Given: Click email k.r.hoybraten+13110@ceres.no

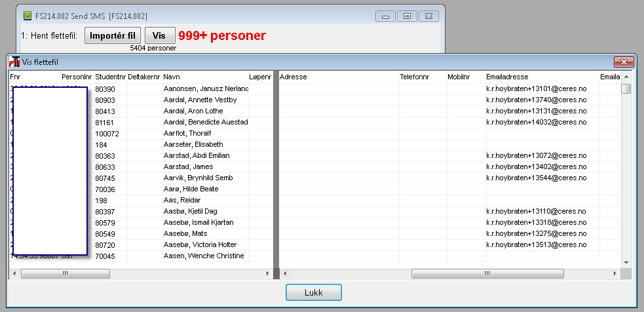Looking at the screenshot, I should [537, 211].
